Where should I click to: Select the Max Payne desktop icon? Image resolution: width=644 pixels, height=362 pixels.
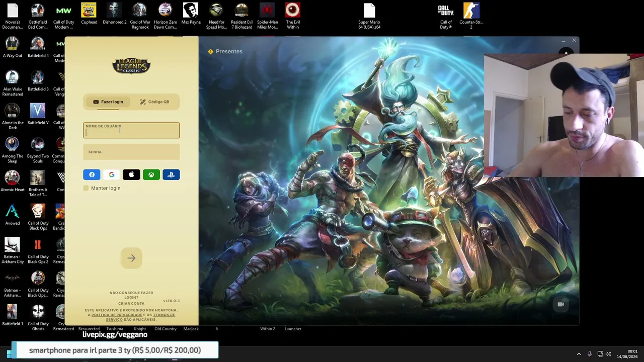click(x=191, y=14)
